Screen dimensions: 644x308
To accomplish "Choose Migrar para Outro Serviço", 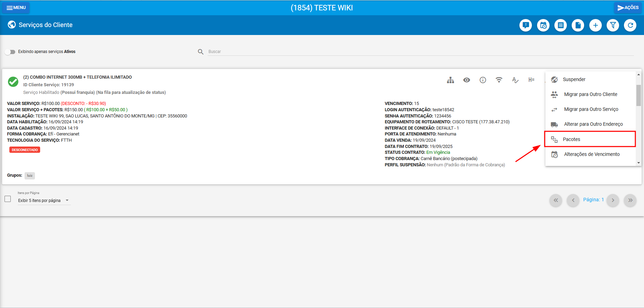I will click(x=590, y=109).
